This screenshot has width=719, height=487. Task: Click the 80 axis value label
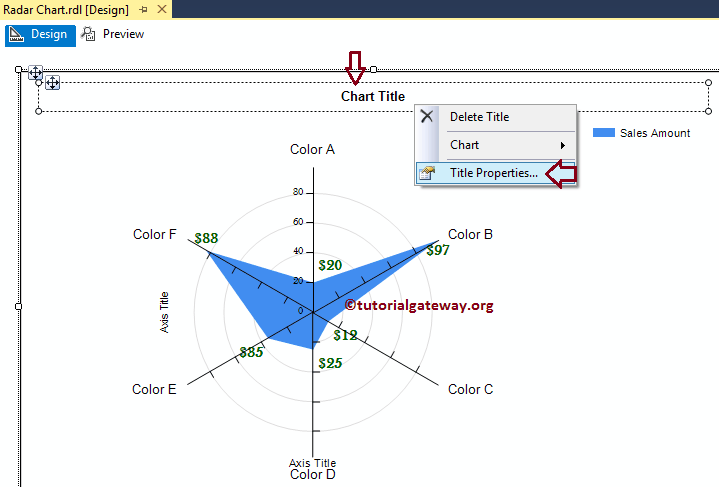299,192
